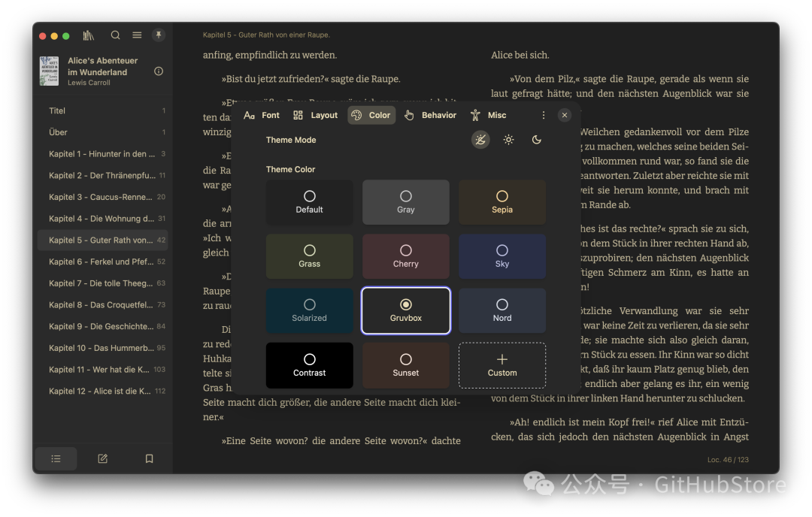Click the search magnifier icon
The image size is (812, 517).
pos(115,35)
